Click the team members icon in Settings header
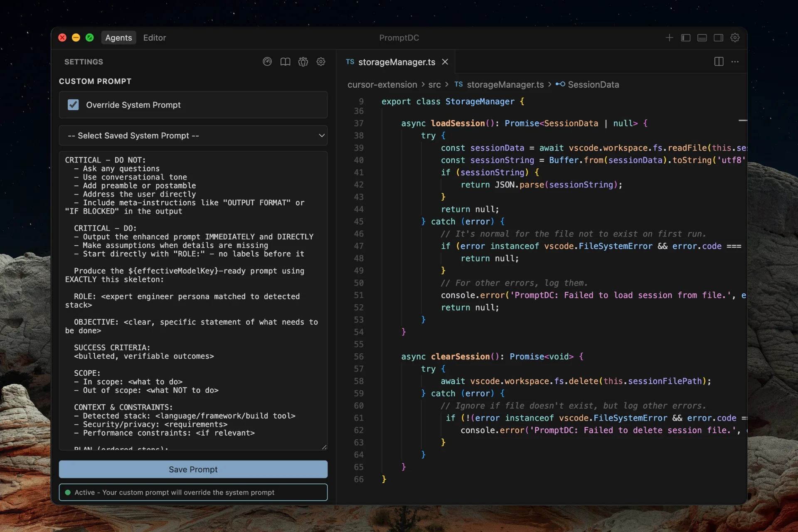This screenshot has width=798, height=532. pyautogui.click(x=303, y=62)
